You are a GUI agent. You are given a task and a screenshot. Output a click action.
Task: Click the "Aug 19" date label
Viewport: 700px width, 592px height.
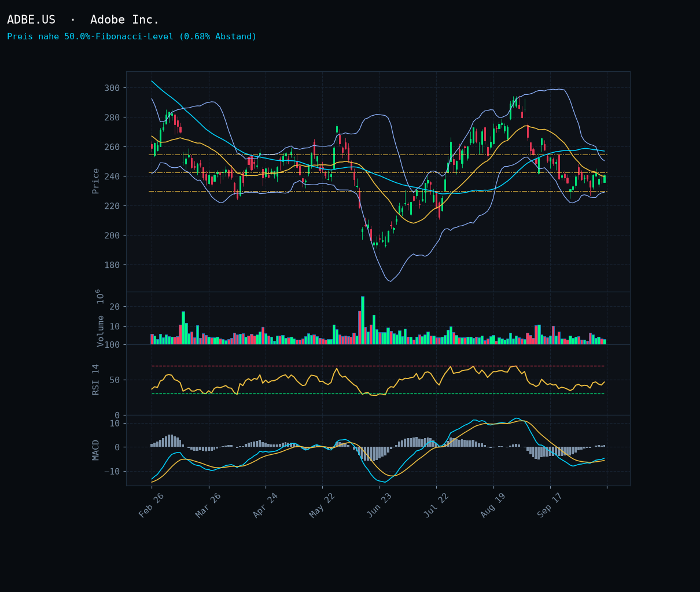tap(493, 505)
